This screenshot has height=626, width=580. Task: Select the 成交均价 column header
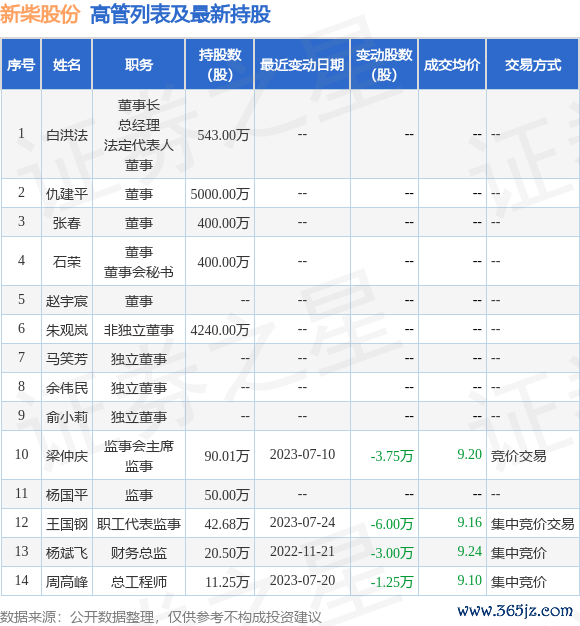coord(452,65)
